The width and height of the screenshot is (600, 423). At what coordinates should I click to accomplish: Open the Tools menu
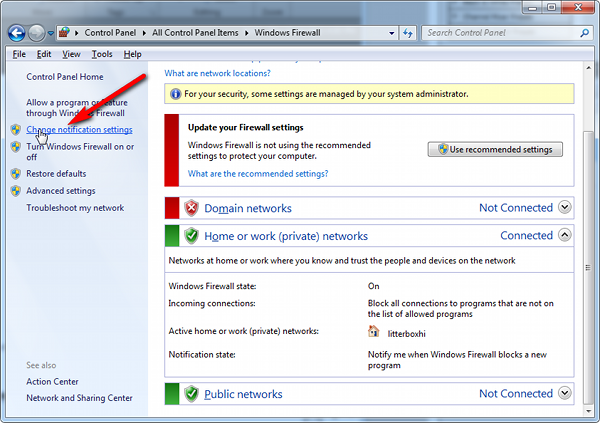pyautogui.click(x=102, y=54)
